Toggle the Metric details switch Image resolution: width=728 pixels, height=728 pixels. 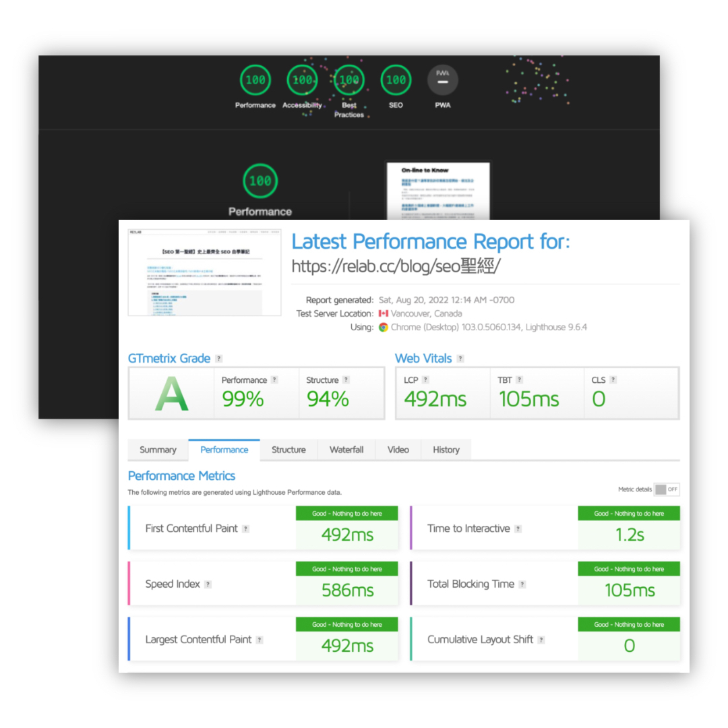point(667,489)
